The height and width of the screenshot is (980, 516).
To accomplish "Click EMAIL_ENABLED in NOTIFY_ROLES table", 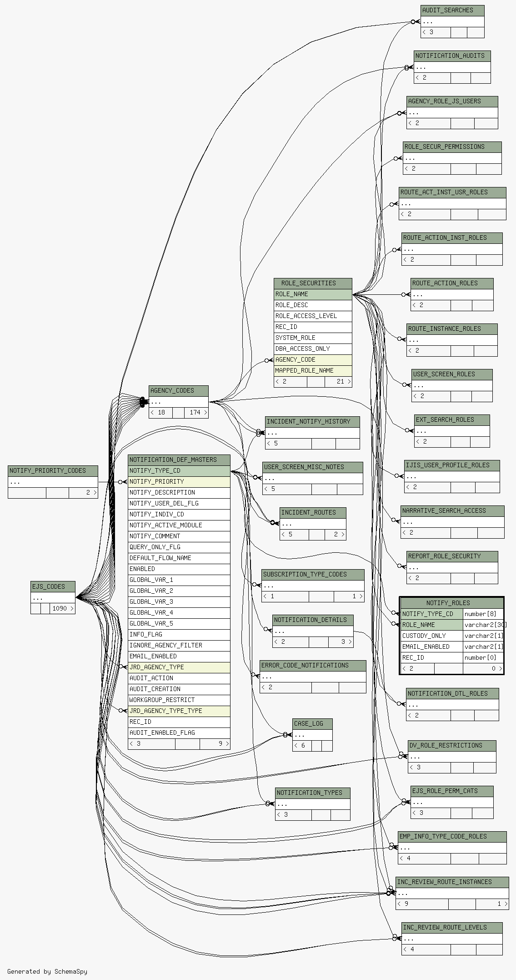I will pos(432,647).
